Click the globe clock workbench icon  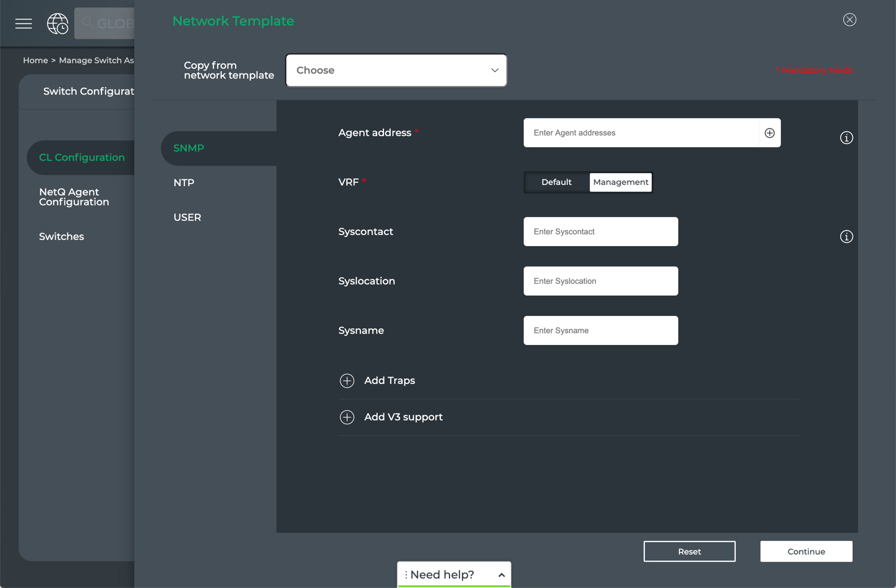coord(58,23)
